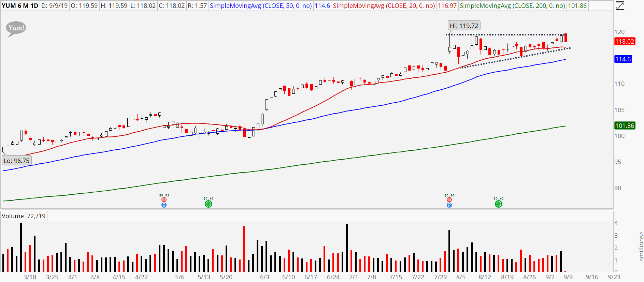Click the Yum! company logo
Image resolution: width=644 pixels, height=282 pixels.
tap(16, 29)
